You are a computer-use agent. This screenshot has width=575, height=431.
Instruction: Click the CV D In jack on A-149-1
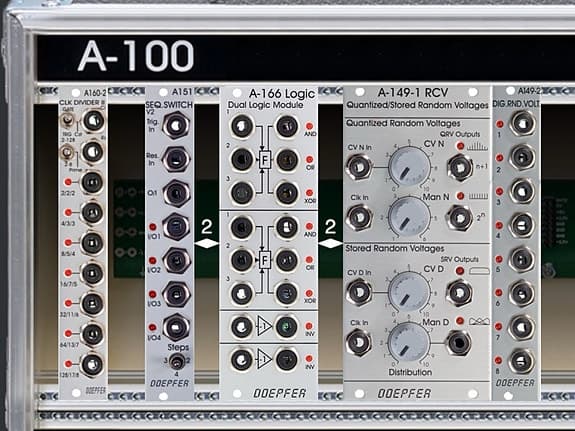pyautogui.click(x=359, y=292)
